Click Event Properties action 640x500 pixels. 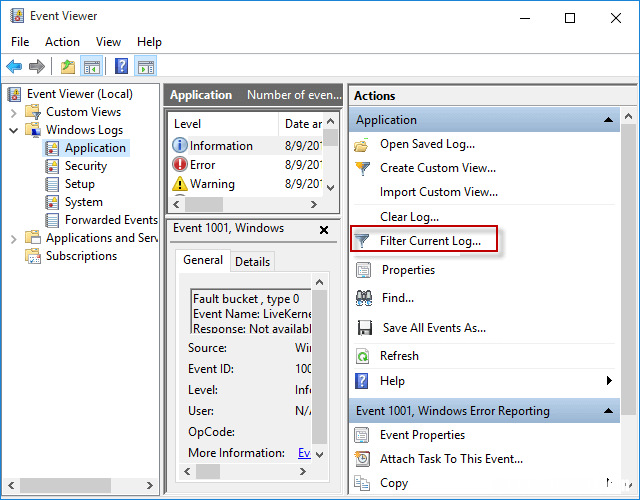click(422, 435)
